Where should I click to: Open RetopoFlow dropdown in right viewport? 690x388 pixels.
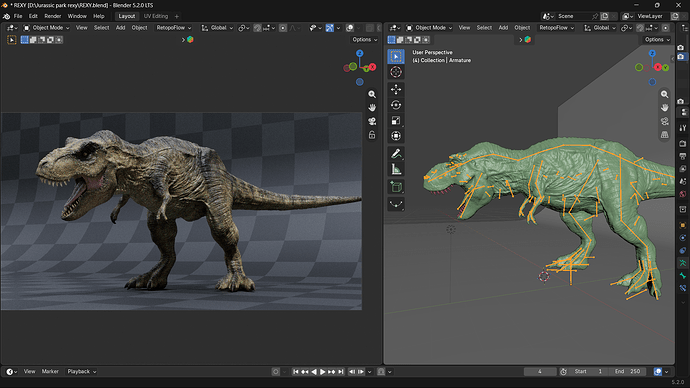[x=557, y=28]
